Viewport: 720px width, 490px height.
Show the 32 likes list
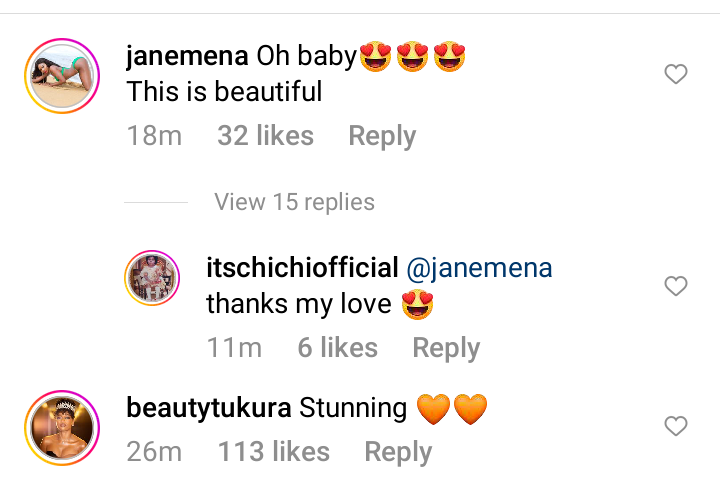pos(265,136)
